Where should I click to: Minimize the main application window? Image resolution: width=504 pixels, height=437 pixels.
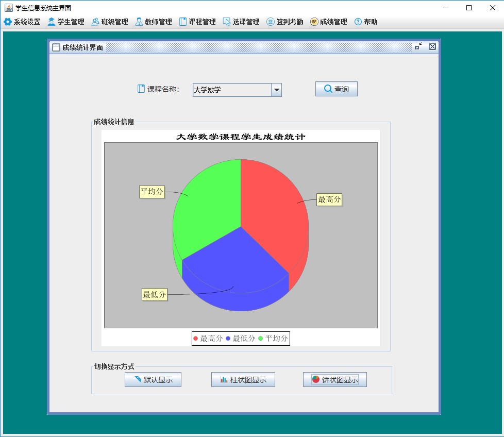tap(446, 8)
